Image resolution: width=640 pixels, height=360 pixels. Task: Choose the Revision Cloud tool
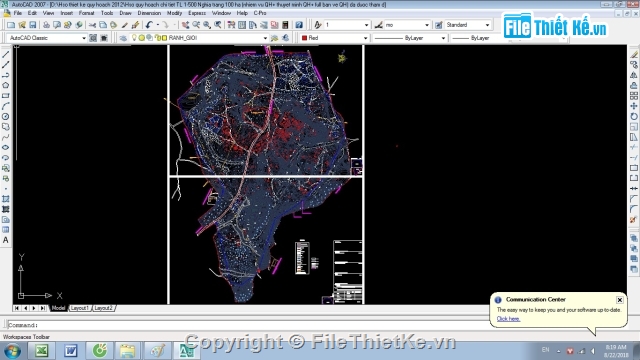click(6, 127)
